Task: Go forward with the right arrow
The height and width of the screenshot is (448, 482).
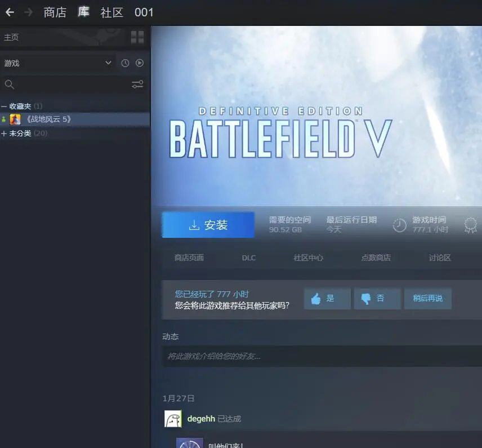Action: (29, 12)
